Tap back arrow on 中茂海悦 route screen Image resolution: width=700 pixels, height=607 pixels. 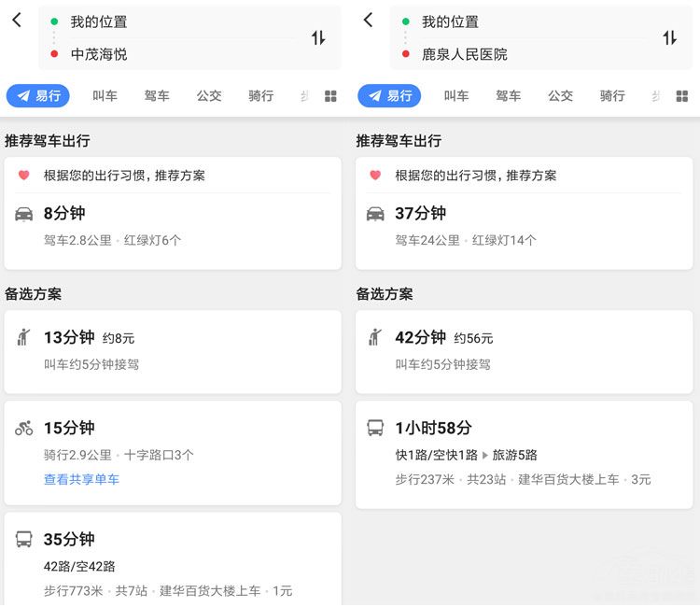(x=17, y=21)
